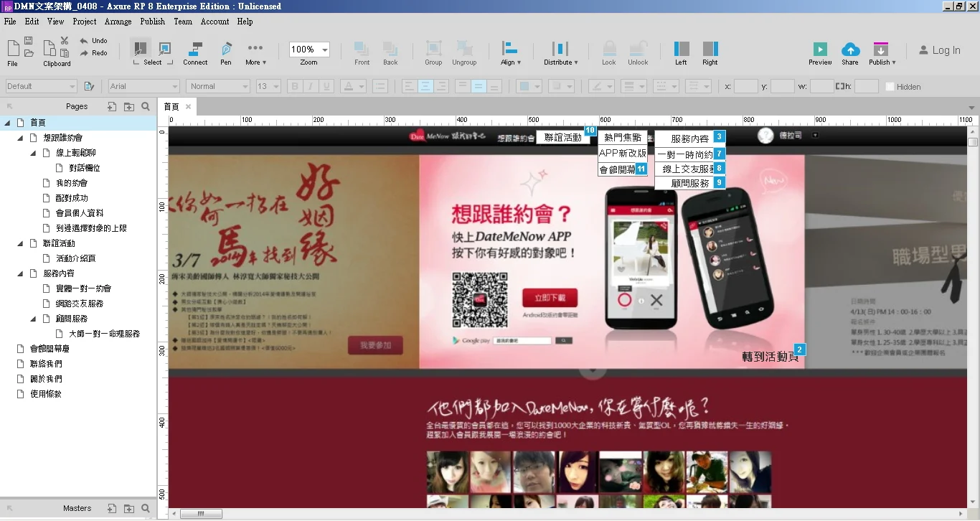The width and height of the screenshot is (980, 521).
Task: Click the Share cloud icon
Action: click(850, 49)
